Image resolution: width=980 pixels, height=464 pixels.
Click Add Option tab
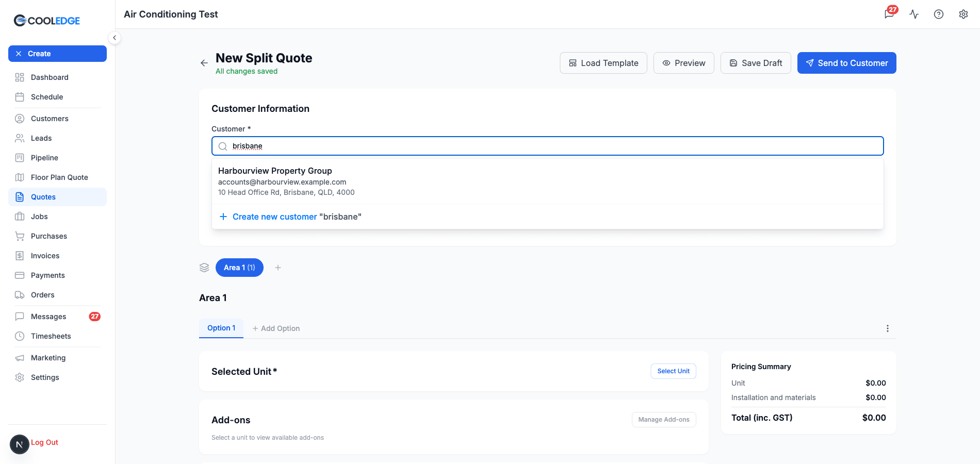(276, 328)
